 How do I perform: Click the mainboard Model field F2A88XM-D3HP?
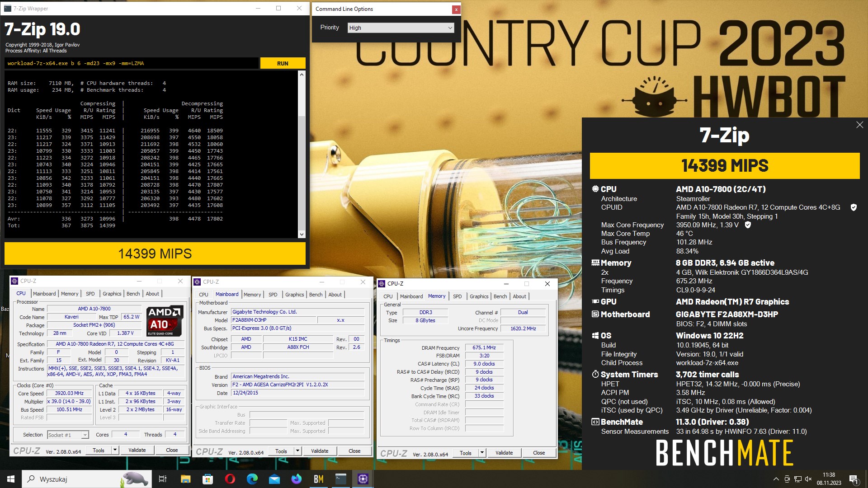[x=273, y=320]
